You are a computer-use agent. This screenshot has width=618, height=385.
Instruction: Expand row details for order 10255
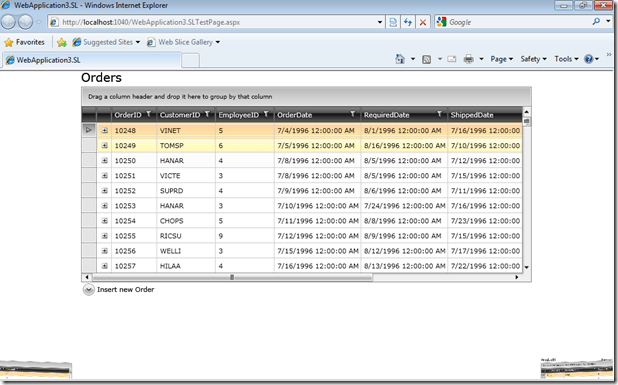coord(104,236)
